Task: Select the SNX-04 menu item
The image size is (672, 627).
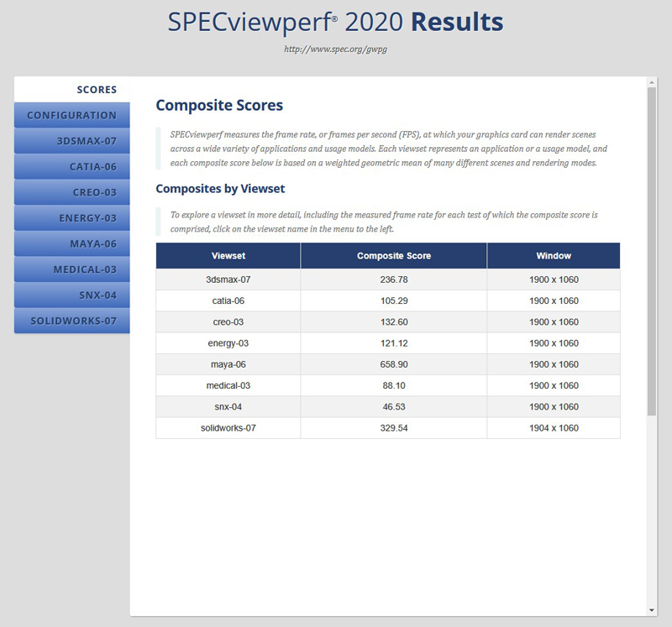Action: pyautogui.click(x=72, y=295)
